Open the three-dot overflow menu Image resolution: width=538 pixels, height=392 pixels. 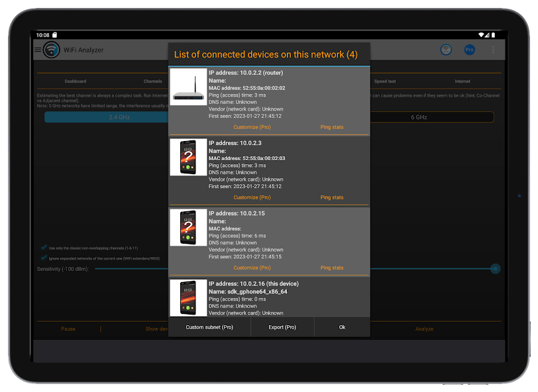pos(492,50)
